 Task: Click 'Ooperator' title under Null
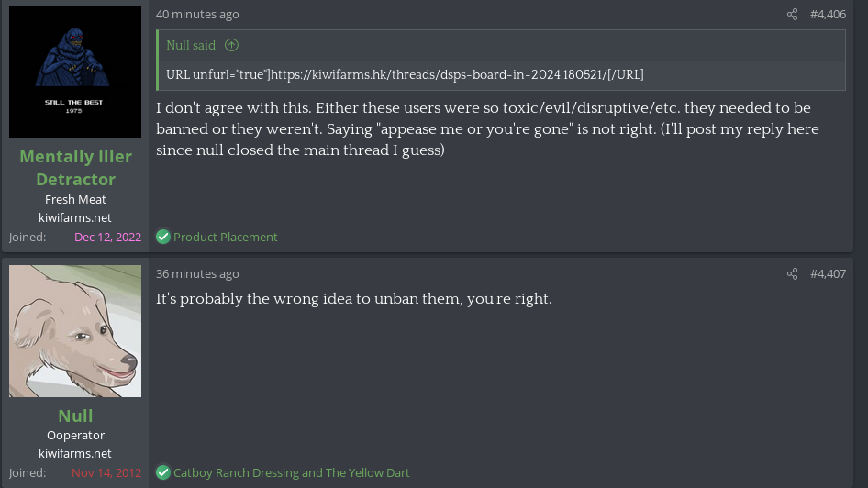[x=75, y=436]
